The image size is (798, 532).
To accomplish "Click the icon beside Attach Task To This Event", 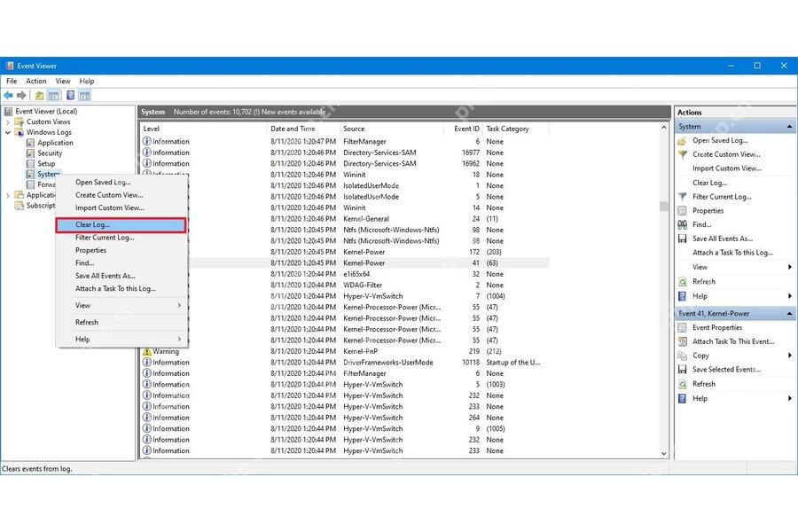I will (x=683, y=341).
